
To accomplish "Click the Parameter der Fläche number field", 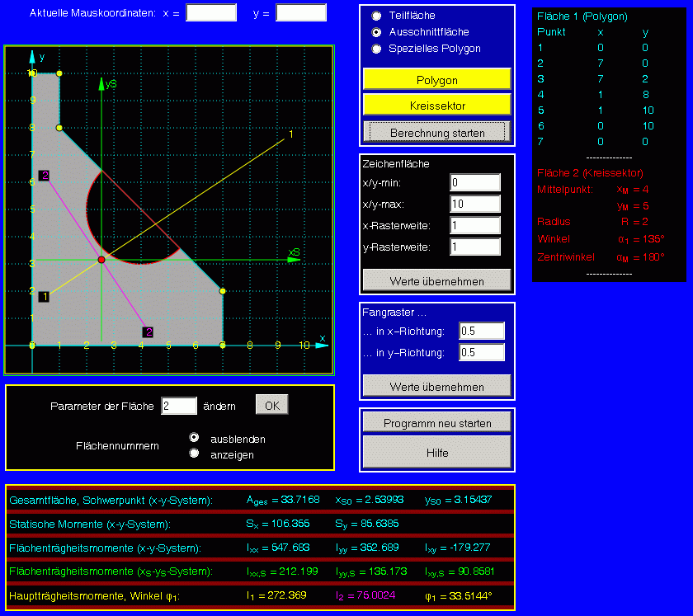I will 179,406.
